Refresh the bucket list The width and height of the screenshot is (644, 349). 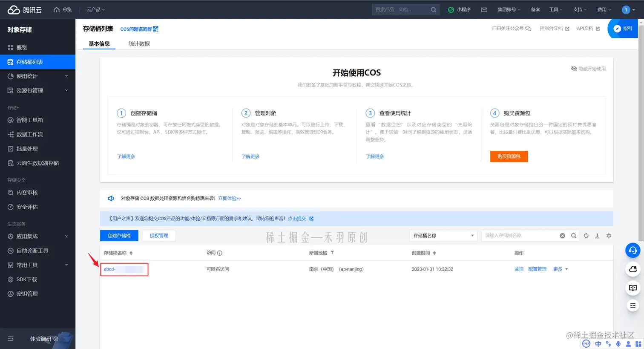tap(586, 236)
